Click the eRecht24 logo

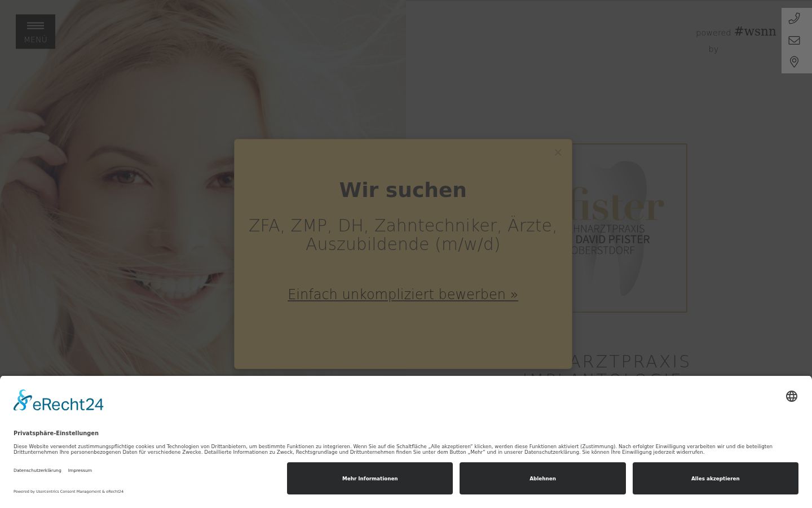[59, 400]
